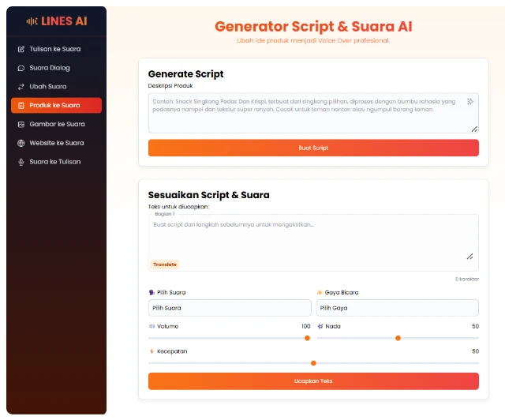This screenshot has width=505, height=420.
Task: Click the Tulisan ke Suara sidebar icon
Action: pyautogui.click(x=21, y=49)
